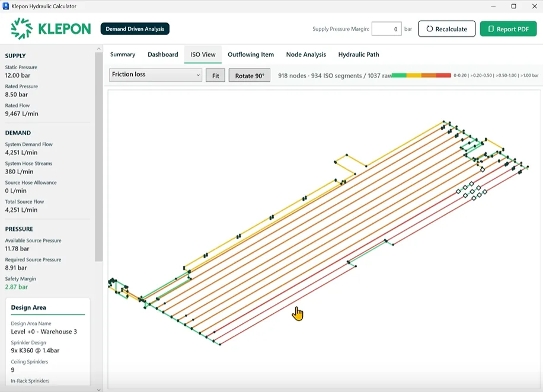This screenshot has width=543, height=392.
Task: Click the Available Source Pressure 11.78 bar
Action: click(x=17, y=249)
